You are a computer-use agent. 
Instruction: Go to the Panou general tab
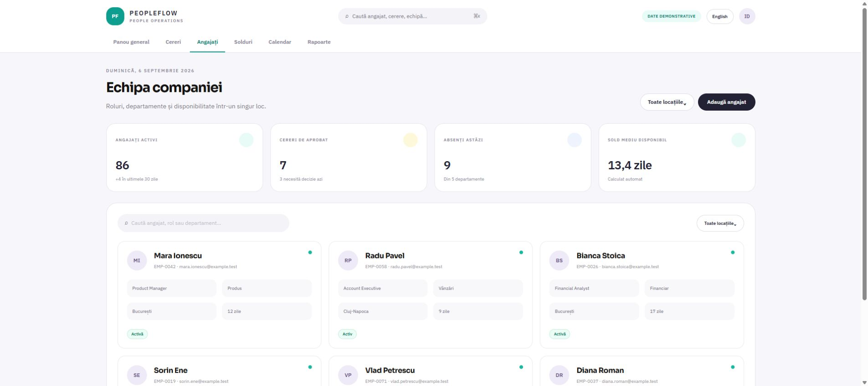tap(131, 42)
